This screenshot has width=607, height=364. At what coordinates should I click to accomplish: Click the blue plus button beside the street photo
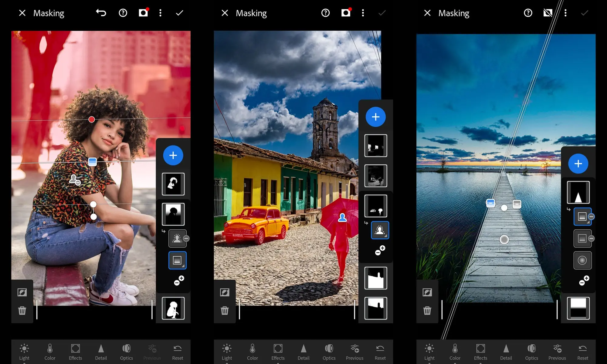pos(375,117)
